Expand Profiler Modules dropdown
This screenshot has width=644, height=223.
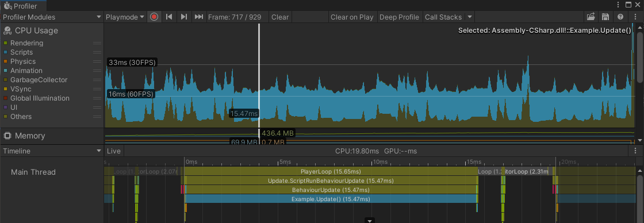point(52,17)
